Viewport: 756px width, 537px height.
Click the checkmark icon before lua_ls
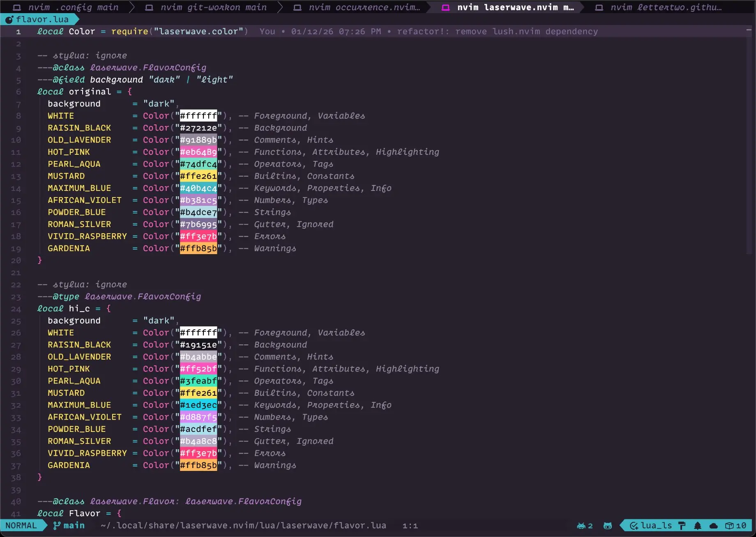click(x=634, y=526)
